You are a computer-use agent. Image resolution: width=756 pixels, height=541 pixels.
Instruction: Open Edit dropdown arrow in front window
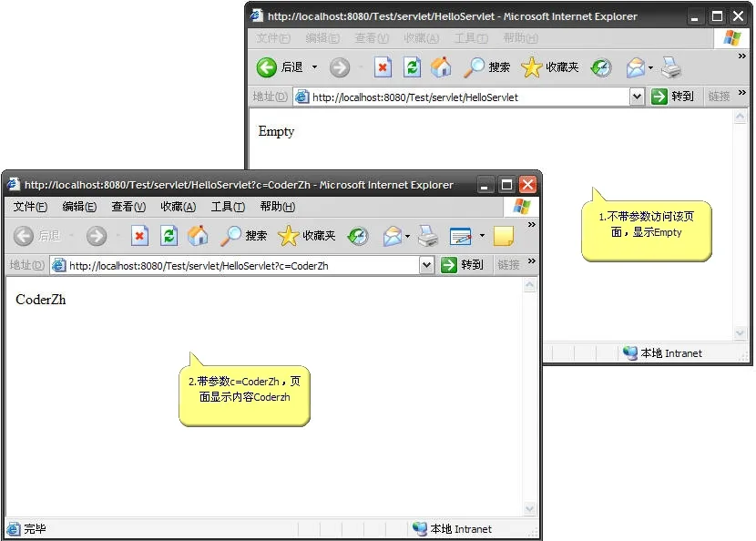tap(482, 236)
